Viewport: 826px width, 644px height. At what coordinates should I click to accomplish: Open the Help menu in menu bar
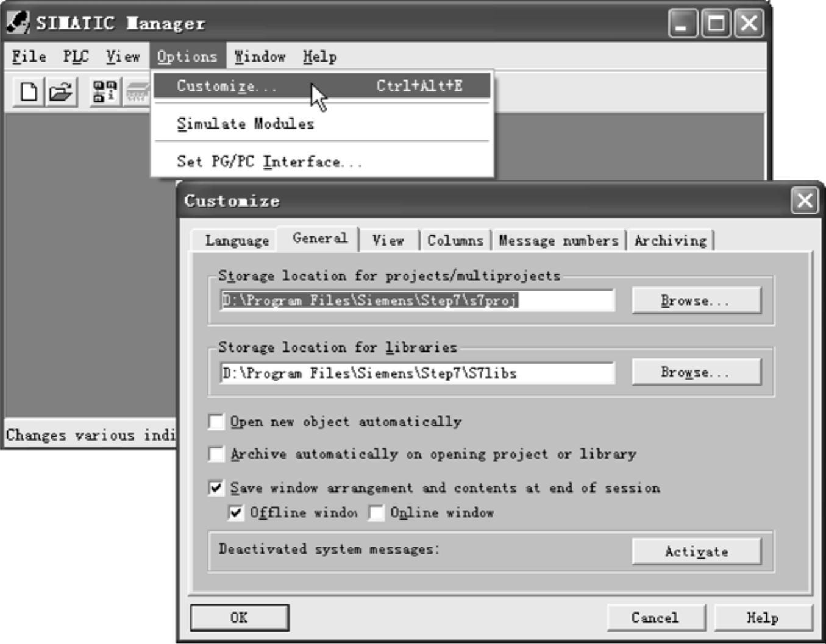319,57
